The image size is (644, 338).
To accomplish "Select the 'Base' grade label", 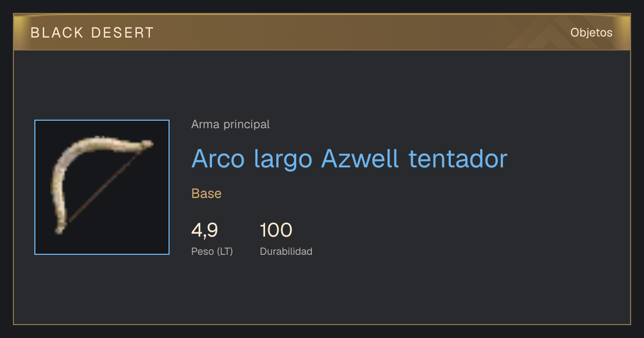I will tap(207, 193).
